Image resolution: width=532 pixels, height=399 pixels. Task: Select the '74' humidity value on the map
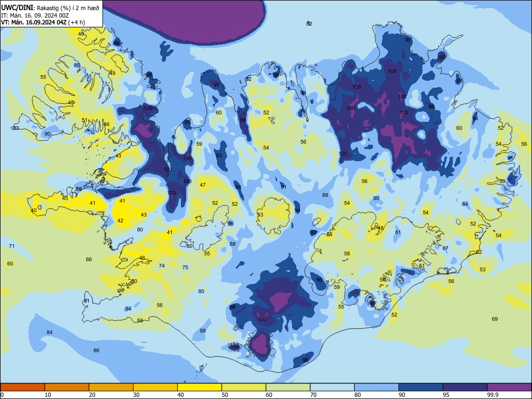click(162, 265)
